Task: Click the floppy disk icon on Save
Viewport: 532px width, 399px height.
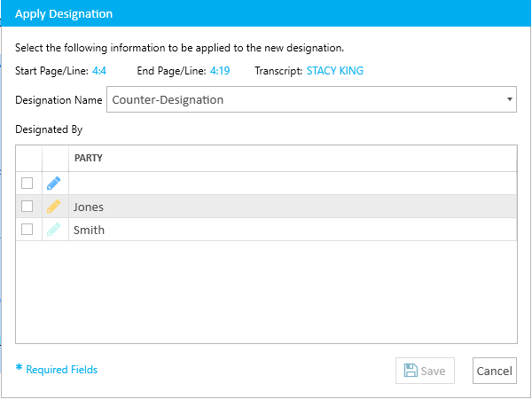Action: click(x=411, y=371)
